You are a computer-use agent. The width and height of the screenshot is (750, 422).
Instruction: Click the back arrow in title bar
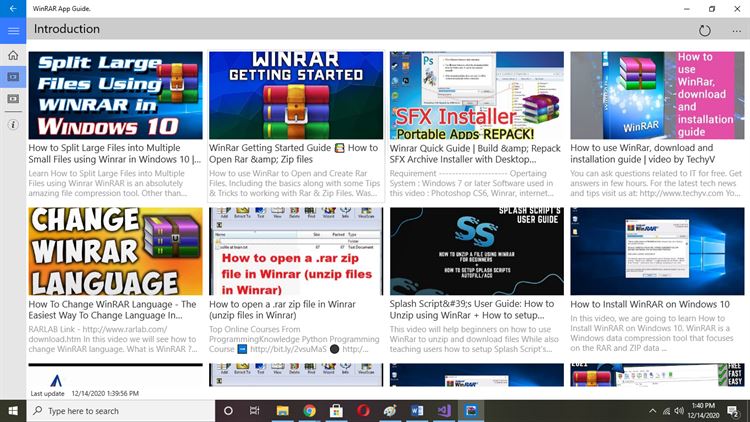pos(13,9)
